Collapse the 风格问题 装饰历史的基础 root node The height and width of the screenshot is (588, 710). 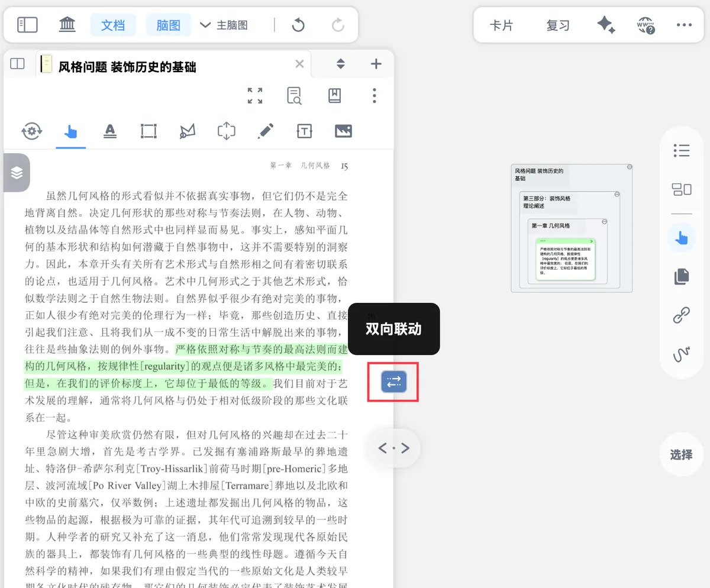tap(630, 167)
